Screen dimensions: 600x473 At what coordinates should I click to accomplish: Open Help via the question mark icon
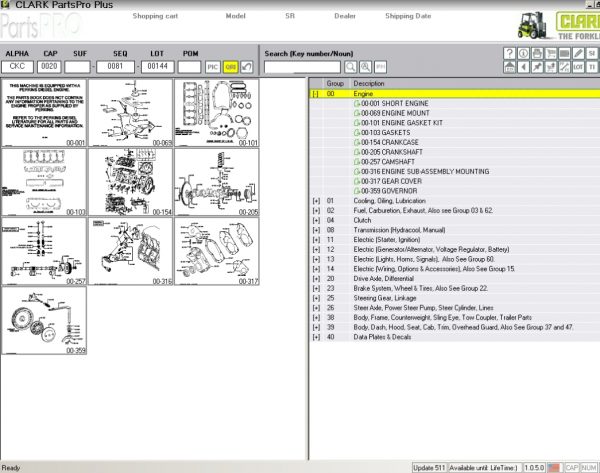[x=509, y=53]
